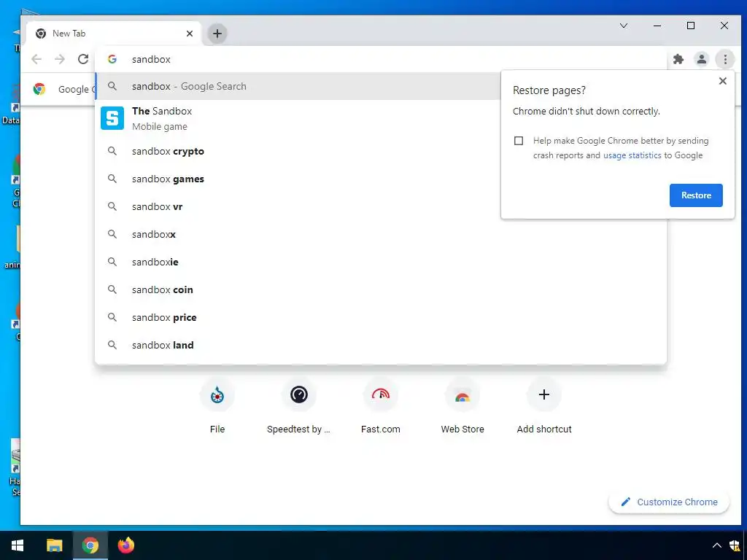This screenshot has height=560, width=747.
Task: Click the Restore button
Action: click(696, 195)
